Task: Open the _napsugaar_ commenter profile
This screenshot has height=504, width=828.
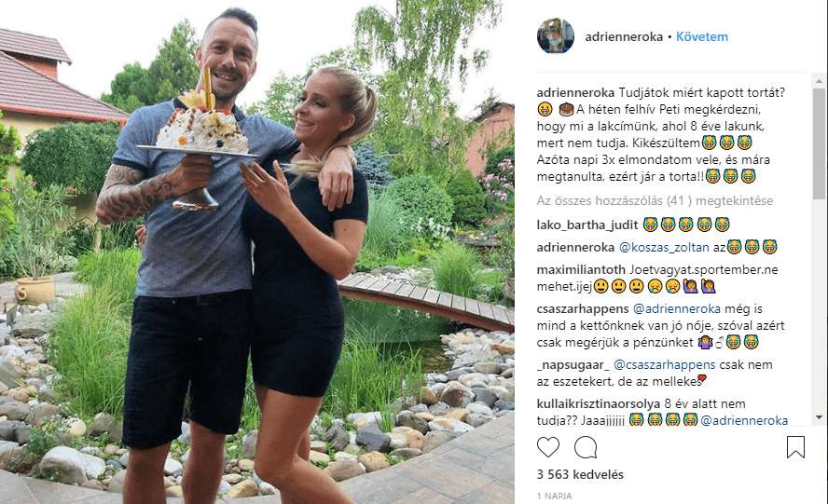Action: coord(573,364)
